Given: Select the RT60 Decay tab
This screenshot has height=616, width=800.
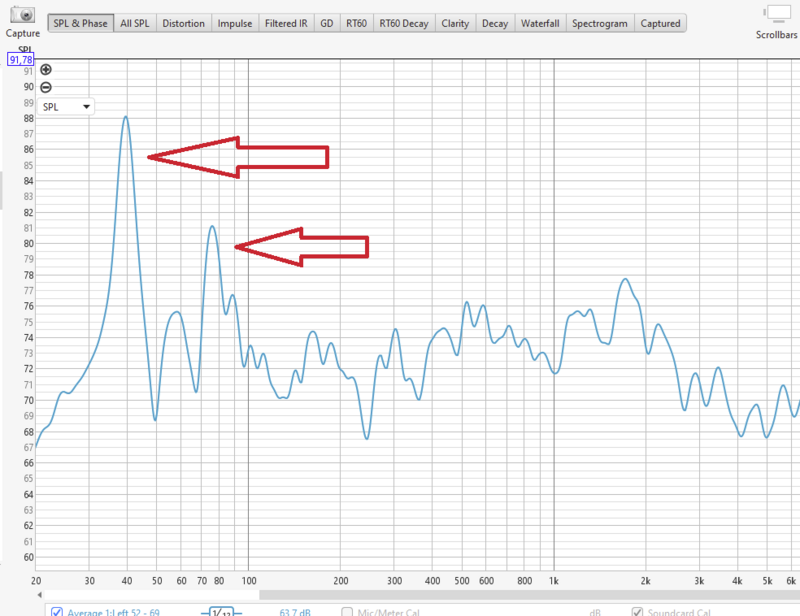Looking at the screenshot, I should click(403, 23).
